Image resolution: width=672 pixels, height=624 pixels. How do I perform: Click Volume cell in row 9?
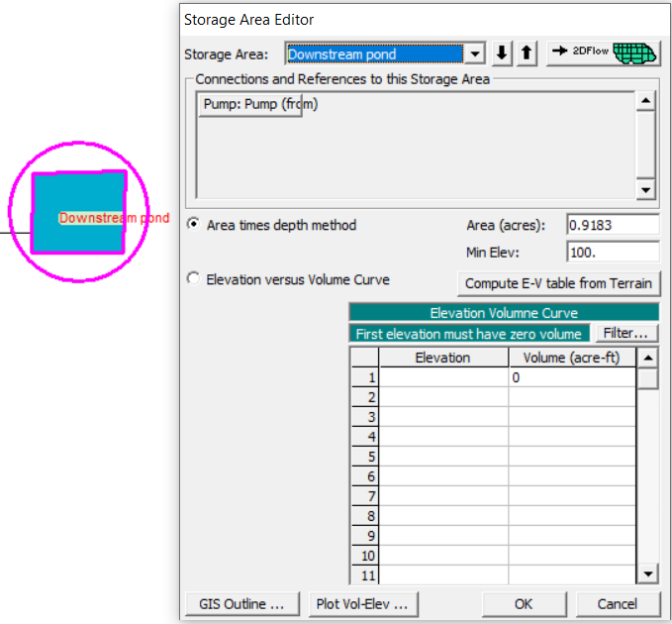click(x=572, y=536)
